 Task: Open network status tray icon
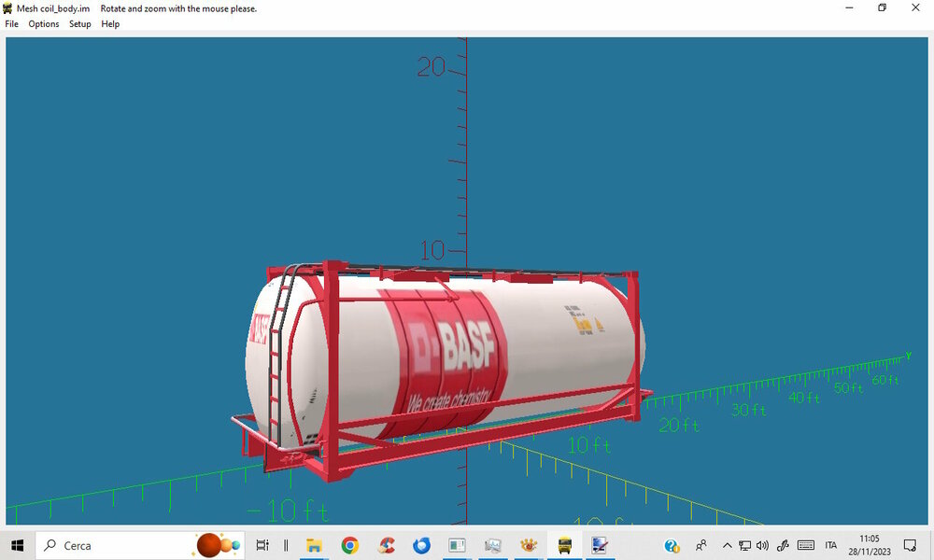pyautogui.click(x=744, y=545)
